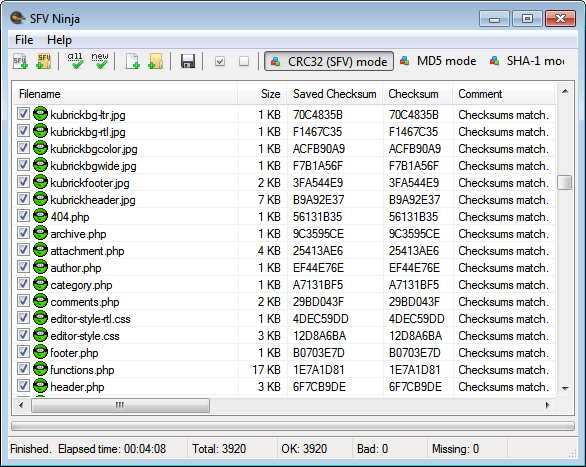This screenshot has width=586, height=467.
Task: Toggle checkbox for editor-style.css
Action: coord(23,335)
